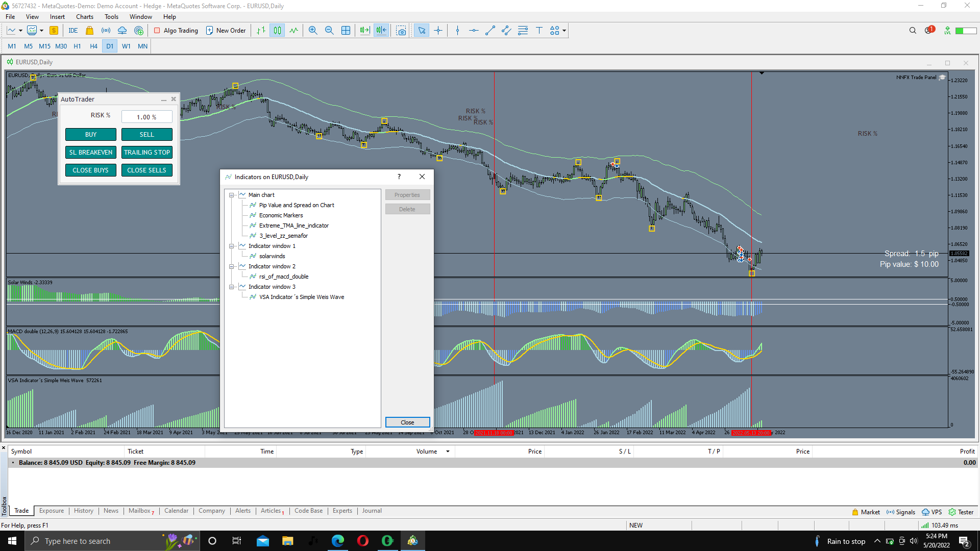Open the Charts menu
The width and height of the screenshot is (980, 551).
pos(85,17)
